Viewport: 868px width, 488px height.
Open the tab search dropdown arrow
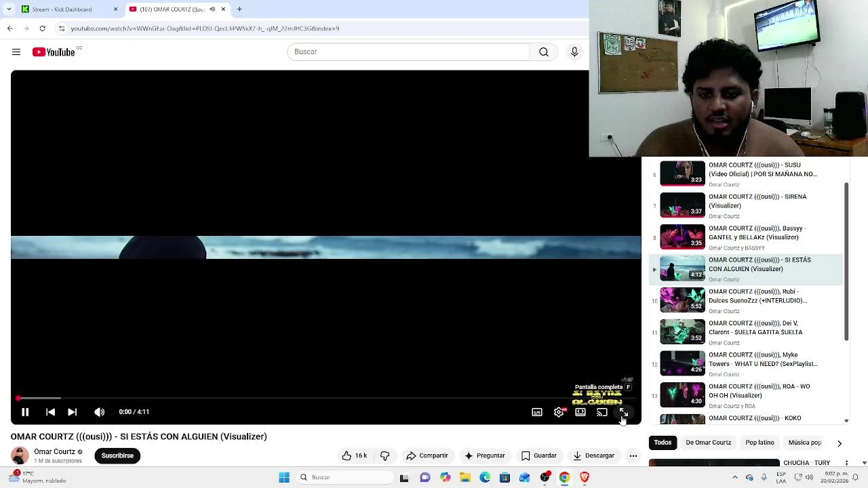[9, 9]
